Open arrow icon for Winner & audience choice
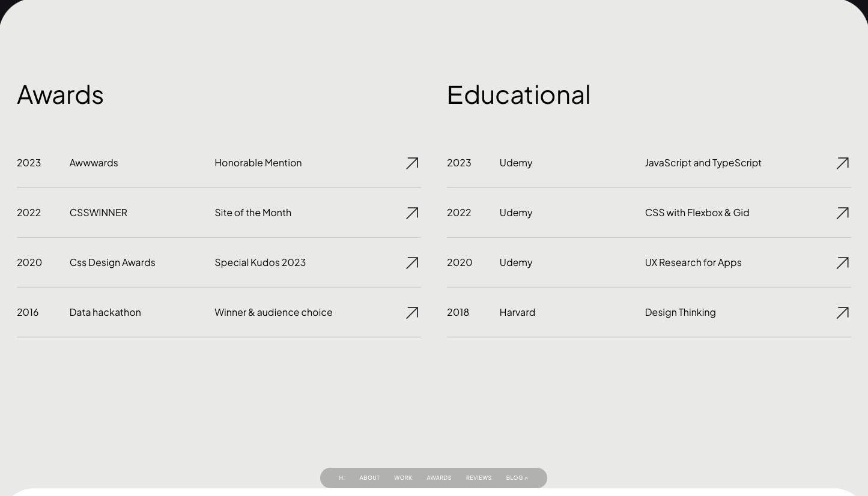Viewport: 868px width, 496px height. tap(412, 313)
